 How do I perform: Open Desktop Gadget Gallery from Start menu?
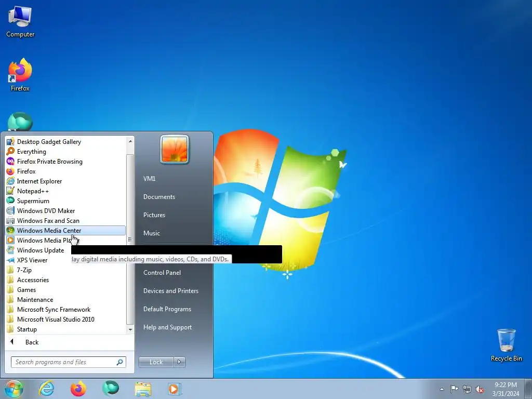(x=65, y=142)
